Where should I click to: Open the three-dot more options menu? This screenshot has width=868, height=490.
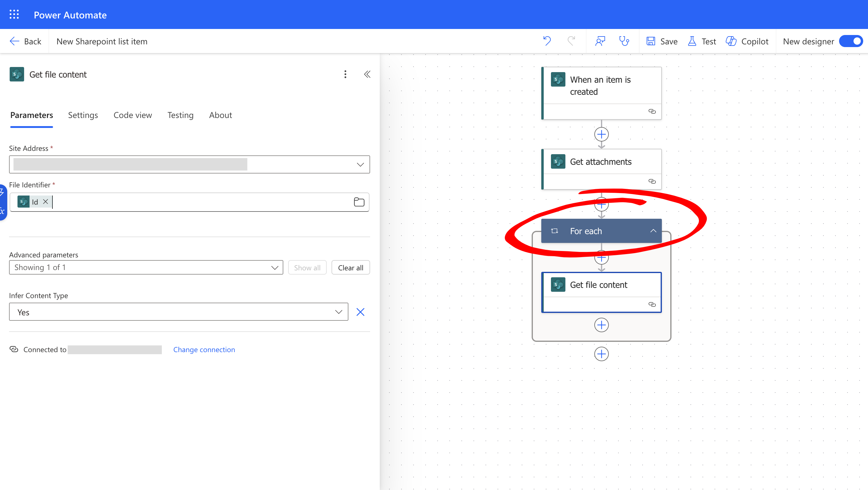tap(345, 74)
